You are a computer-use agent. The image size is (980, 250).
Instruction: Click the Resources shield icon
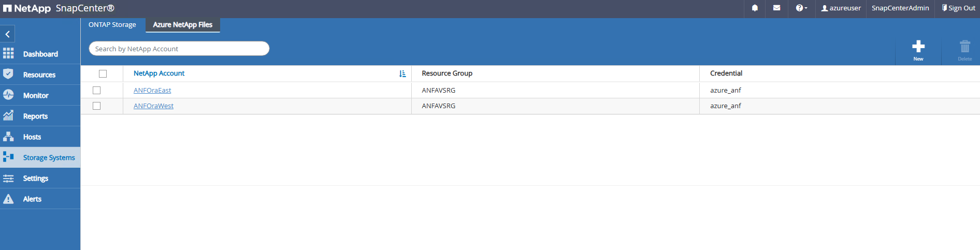8,74
